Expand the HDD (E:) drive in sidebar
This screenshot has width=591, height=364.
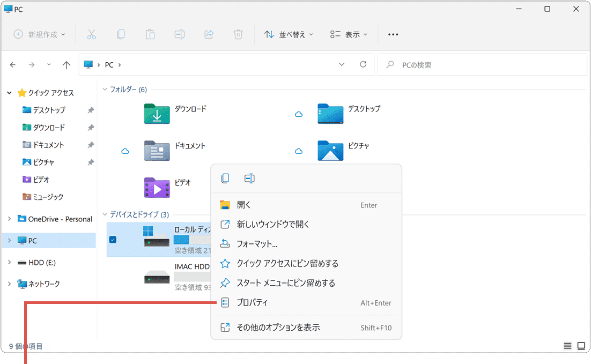[9, 262]
